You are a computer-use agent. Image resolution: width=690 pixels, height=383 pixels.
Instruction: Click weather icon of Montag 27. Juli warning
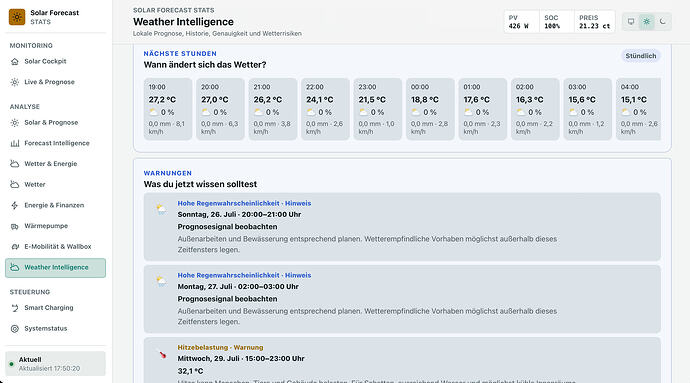161,281
